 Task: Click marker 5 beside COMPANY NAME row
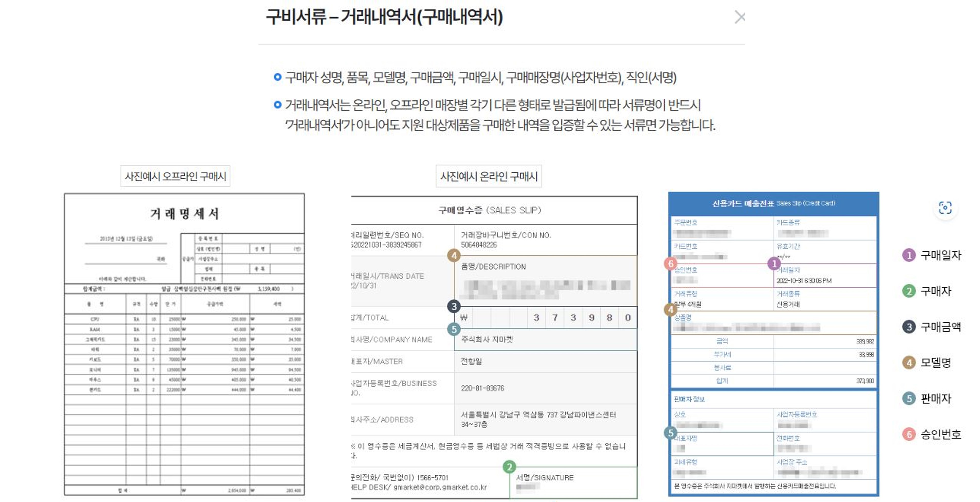tap(454, 329)
